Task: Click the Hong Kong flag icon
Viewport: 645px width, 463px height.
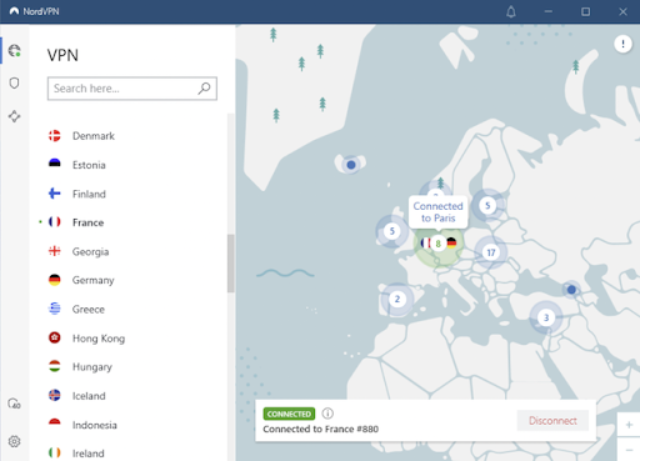Action: coord(54,338)
